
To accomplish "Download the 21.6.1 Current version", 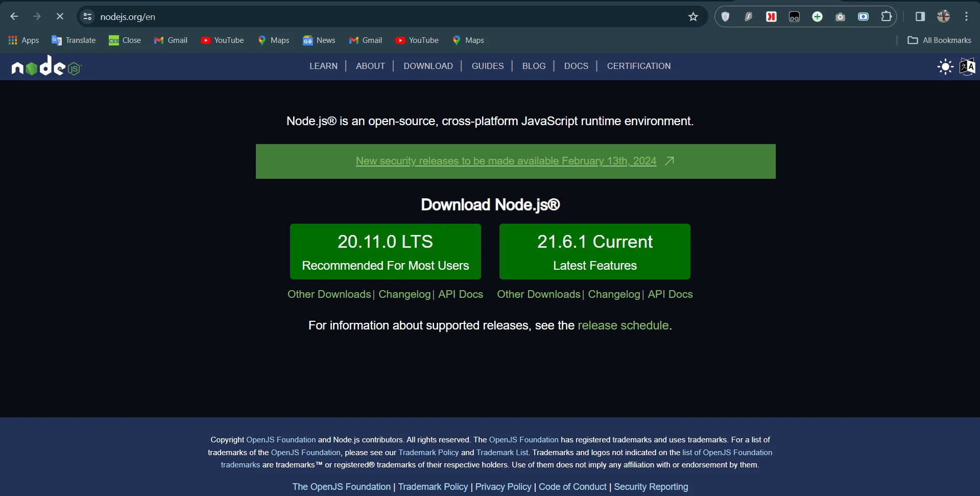I will tap(595, 252).
